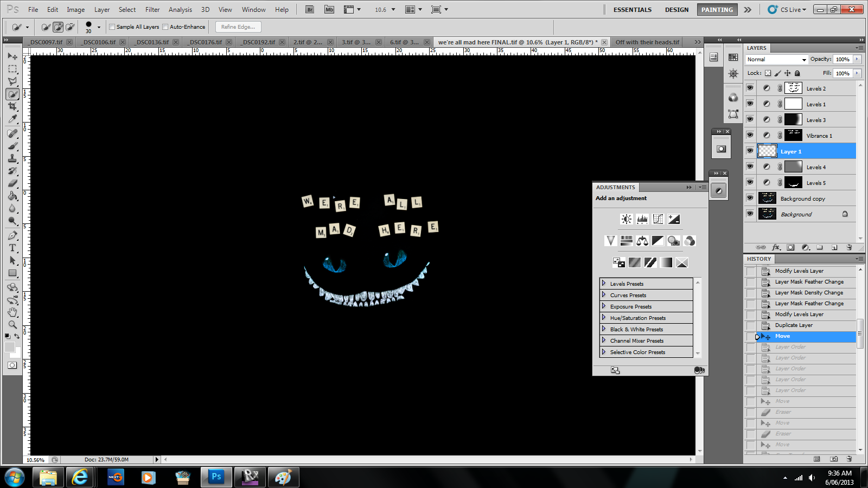Open the layer blend mode dropdown
The height and width of the screenshot is (488, 868).
coord(777,60)
